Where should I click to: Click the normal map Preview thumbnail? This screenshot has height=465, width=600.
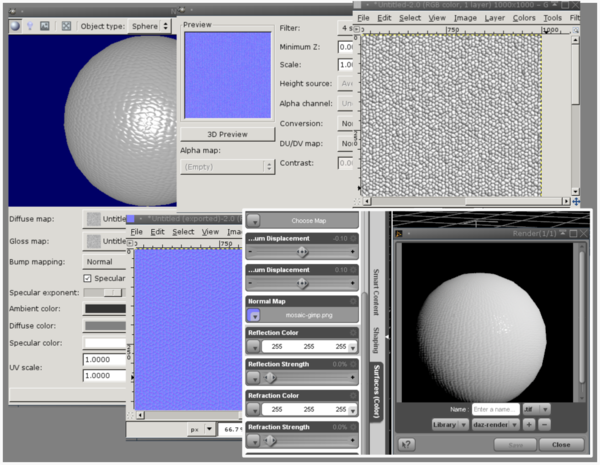coord(228,75)
